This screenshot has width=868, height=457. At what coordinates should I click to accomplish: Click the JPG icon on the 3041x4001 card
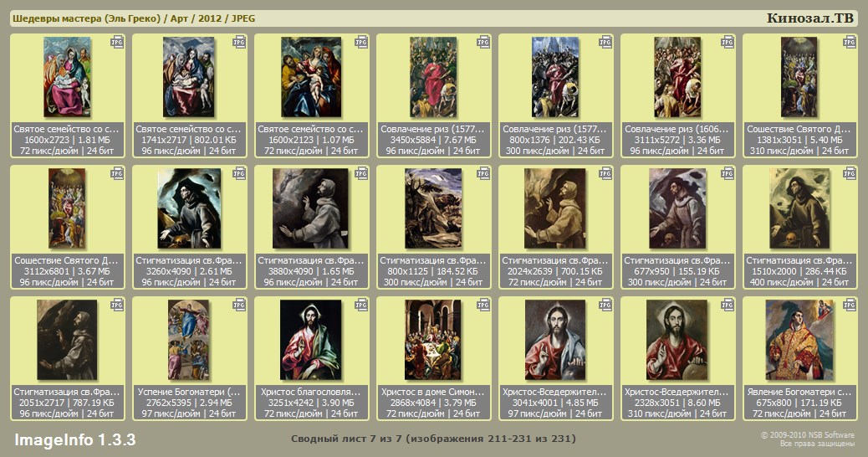605,306
